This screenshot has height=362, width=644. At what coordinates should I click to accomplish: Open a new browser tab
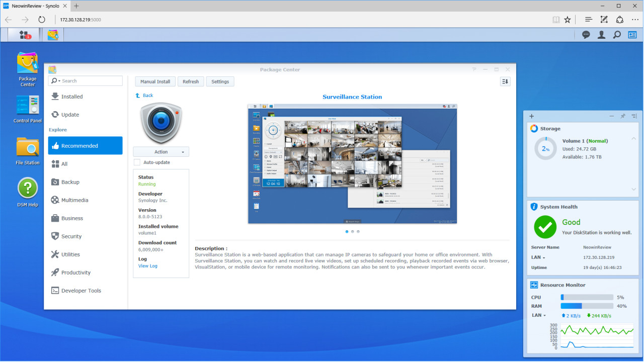pyautogui.click(x=76, y=6)
